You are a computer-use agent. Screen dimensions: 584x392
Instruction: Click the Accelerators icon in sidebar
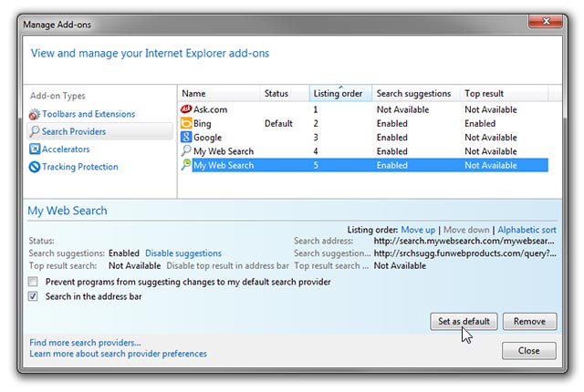point(35,150)
